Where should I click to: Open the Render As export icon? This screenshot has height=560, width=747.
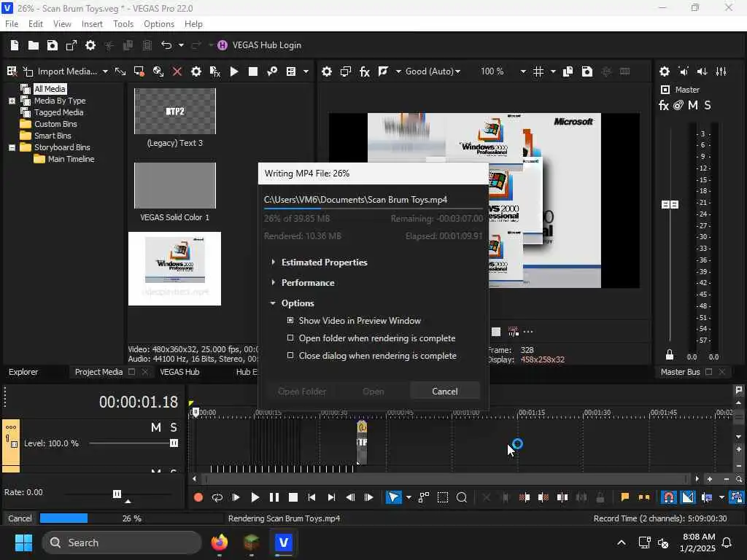[71, 45]
